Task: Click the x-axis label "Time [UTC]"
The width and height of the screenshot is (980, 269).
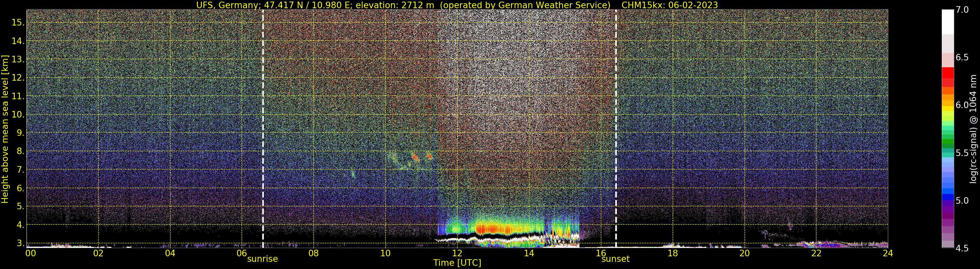Action: [457, 263]
